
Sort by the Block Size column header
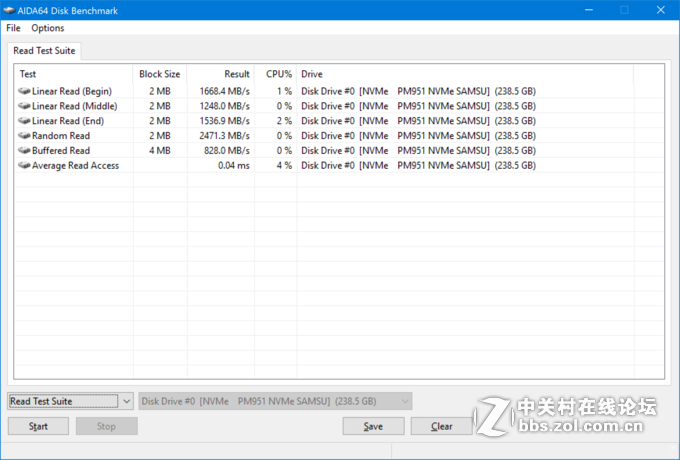click(160, 74)
